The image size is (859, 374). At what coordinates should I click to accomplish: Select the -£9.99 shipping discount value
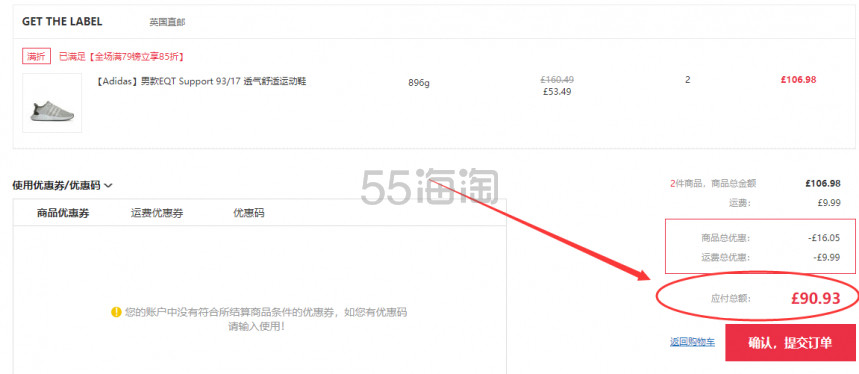pyautogui.click(x=827, y=257)
